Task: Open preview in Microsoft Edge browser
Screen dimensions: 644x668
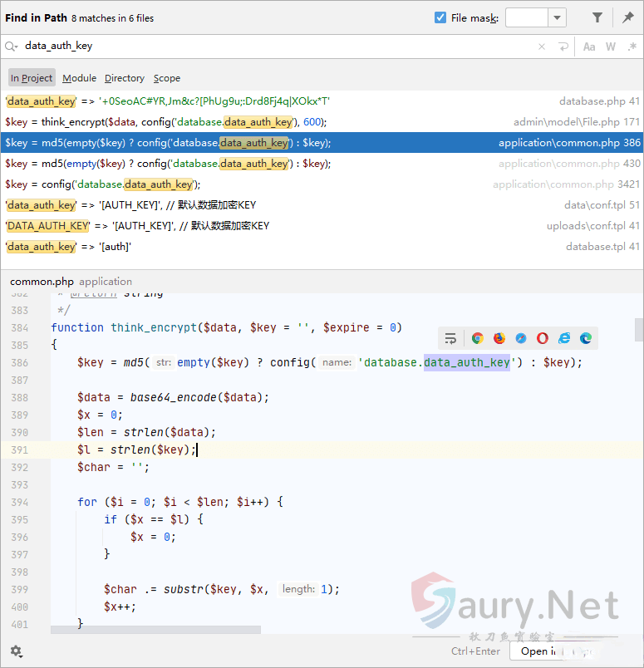Action: click(x=586, y=338)
